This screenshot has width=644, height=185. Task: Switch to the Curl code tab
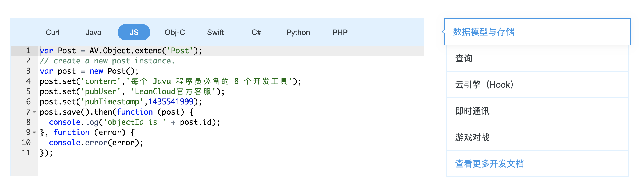click(52, 32)
